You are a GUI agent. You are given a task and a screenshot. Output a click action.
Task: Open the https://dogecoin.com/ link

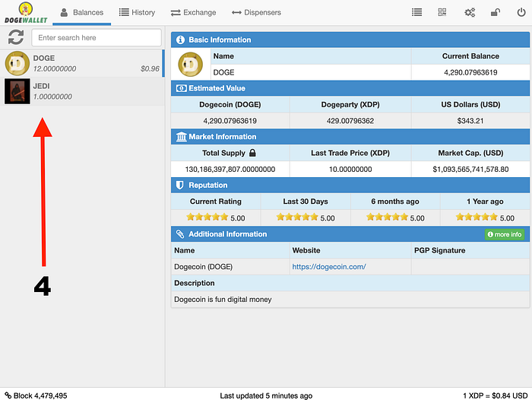coord(329,267)
